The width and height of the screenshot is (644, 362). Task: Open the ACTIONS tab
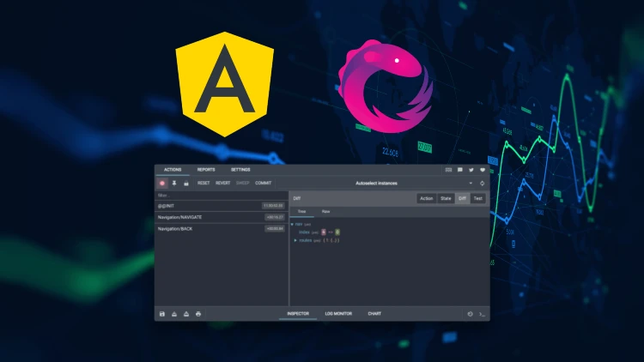coord(173,170)
